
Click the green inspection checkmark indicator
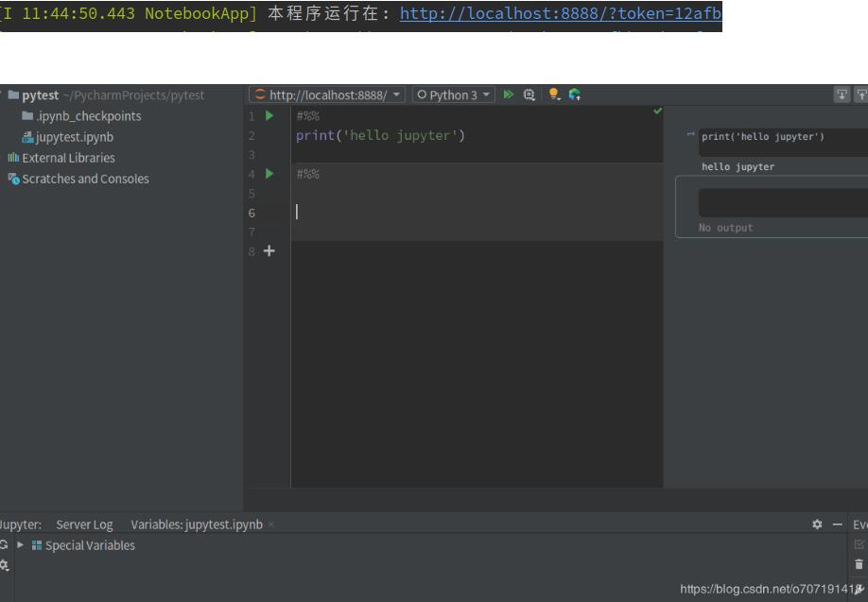pyautogui.click(x=657, y=112)
